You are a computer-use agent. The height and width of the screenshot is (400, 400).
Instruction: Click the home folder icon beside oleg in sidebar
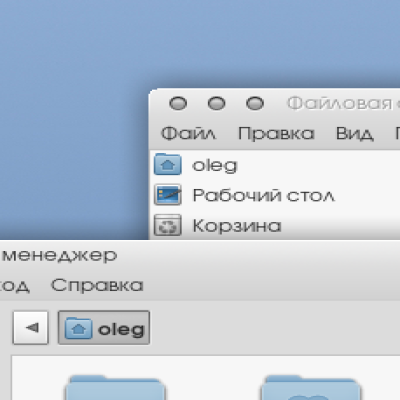[x=168, y=164]
